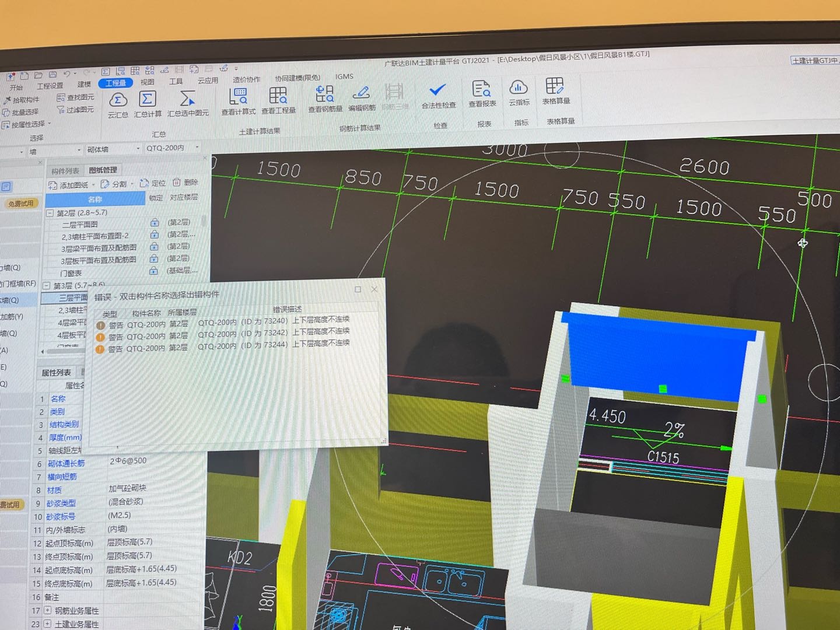This screenshot has height=630, width=840.
Task: Run 汇总计算 summary calculation
Action: click(148, 104)
